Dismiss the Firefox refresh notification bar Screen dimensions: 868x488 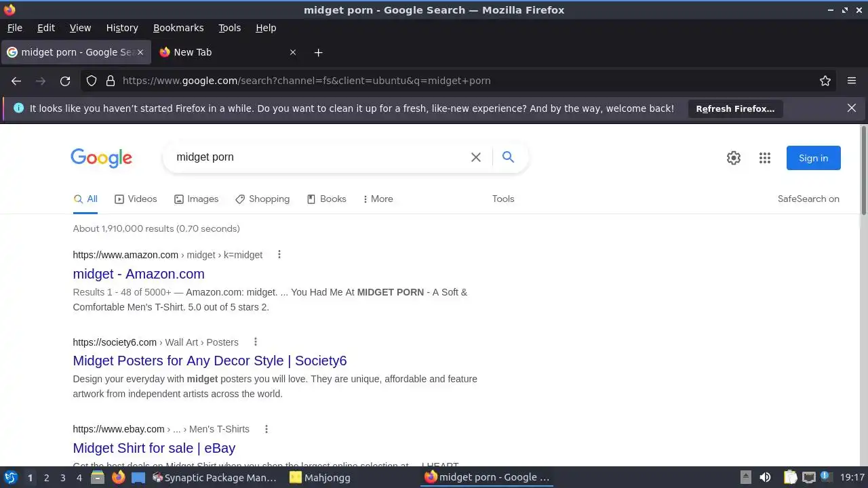point(852,108)
